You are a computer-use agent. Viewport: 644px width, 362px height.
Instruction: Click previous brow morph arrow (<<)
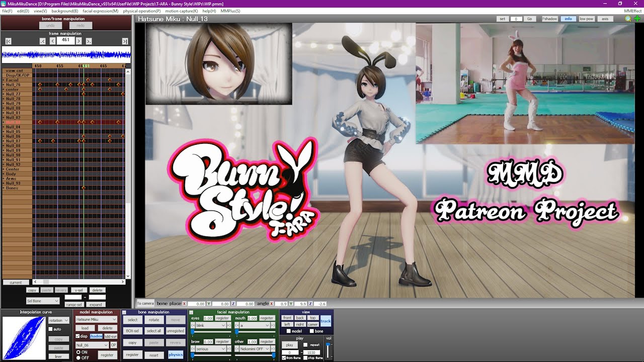193,349
